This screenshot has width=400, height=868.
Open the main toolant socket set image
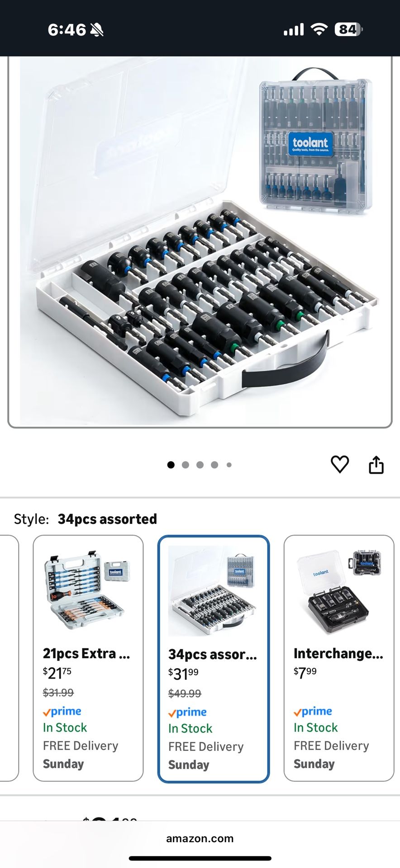coord(200,242)
